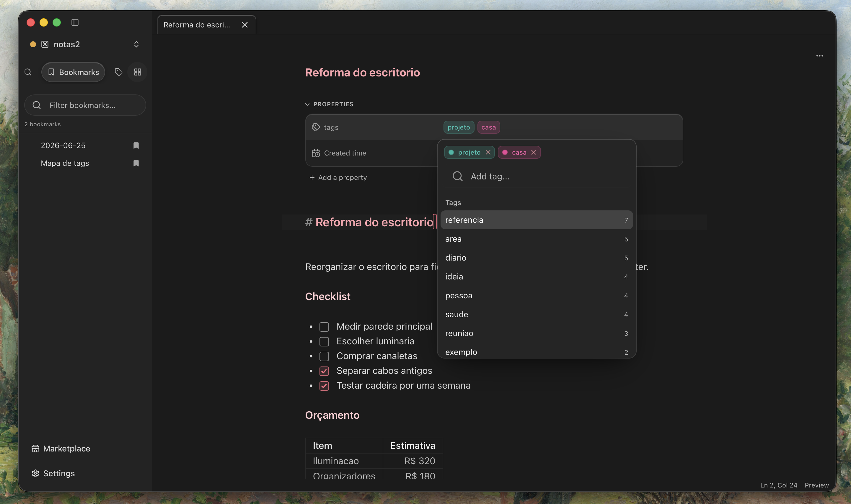Click the Marketplace store icon
The width and height of the screenshot is (851, 504).
(35, 448)
